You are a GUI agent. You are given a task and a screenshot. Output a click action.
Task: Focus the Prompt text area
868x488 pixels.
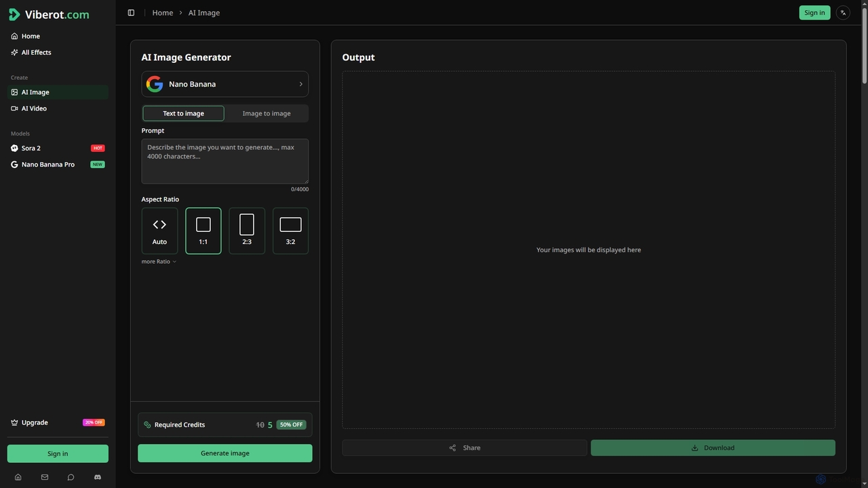[225, 161]
